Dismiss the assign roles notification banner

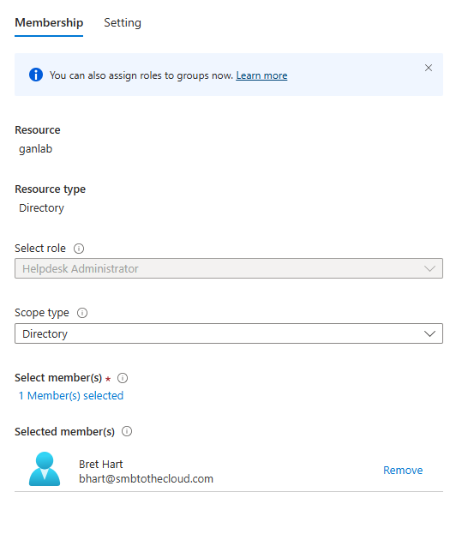(428, 68)
